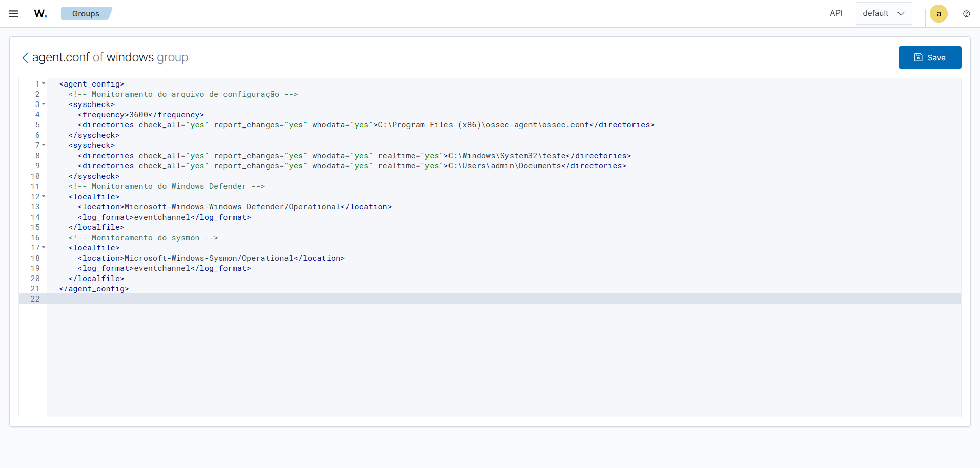Collapse the syscheck fold on line 3
Screen dimensions: 980x468
coord(44,104)
